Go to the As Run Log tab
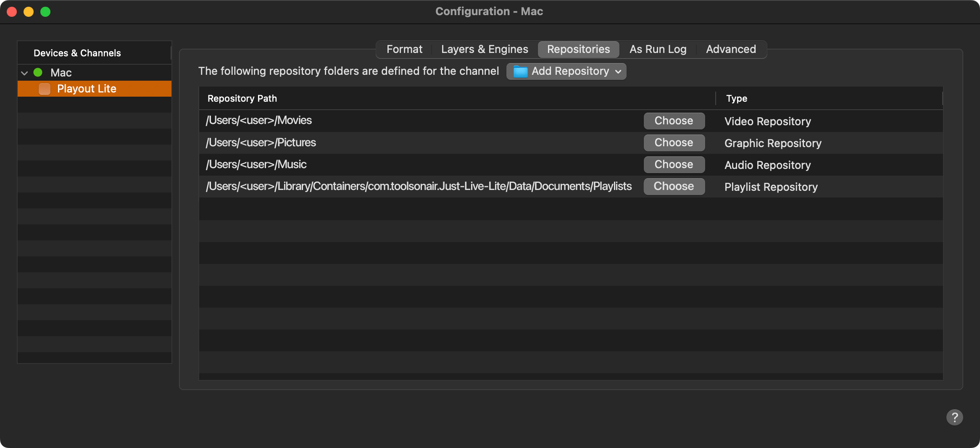 [x=658, y=49]
